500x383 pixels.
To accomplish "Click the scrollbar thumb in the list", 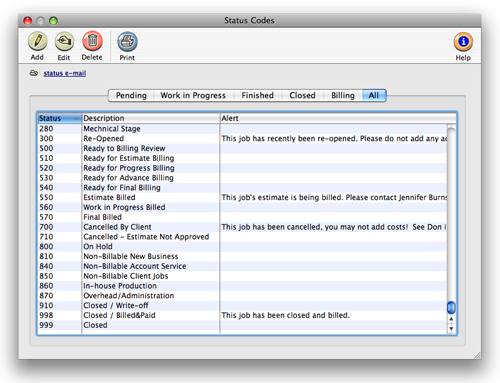I will point(451,307).
